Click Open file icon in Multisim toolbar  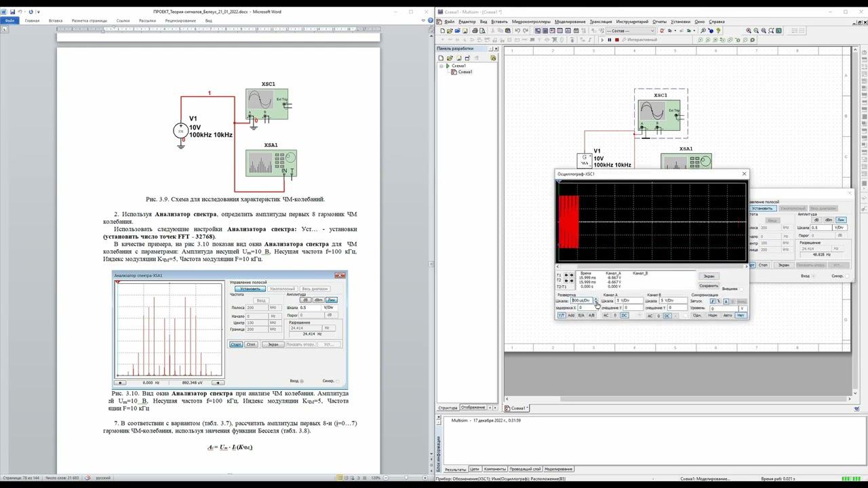(450, 30)
